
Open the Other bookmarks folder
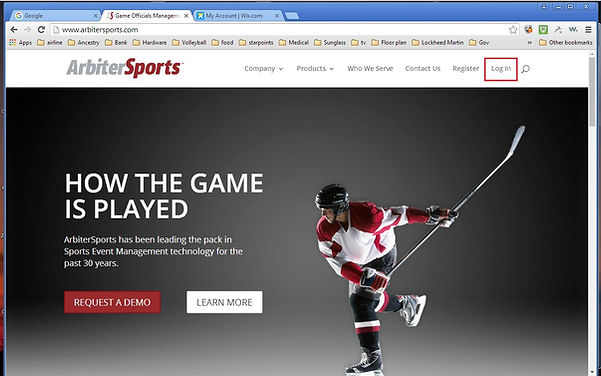[x=566, y=43]
